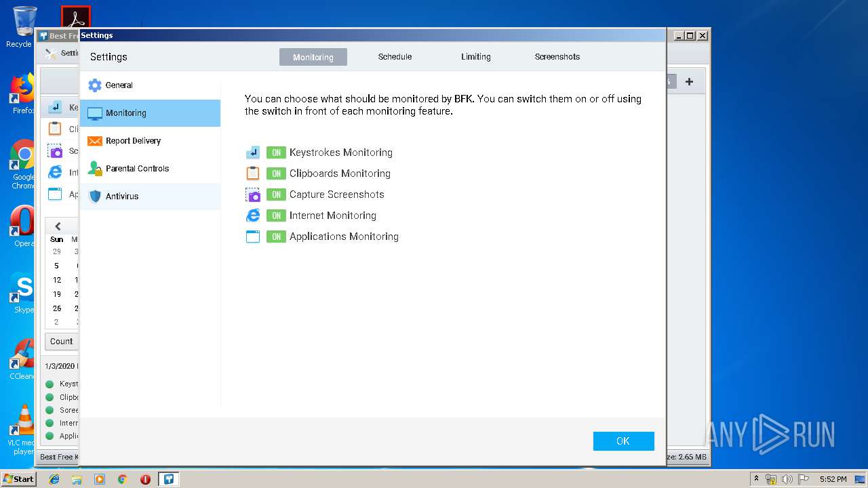868x488 pixels.
Task: Select the Monitoring screen icon in sidebar
Action: pos(95,113)
